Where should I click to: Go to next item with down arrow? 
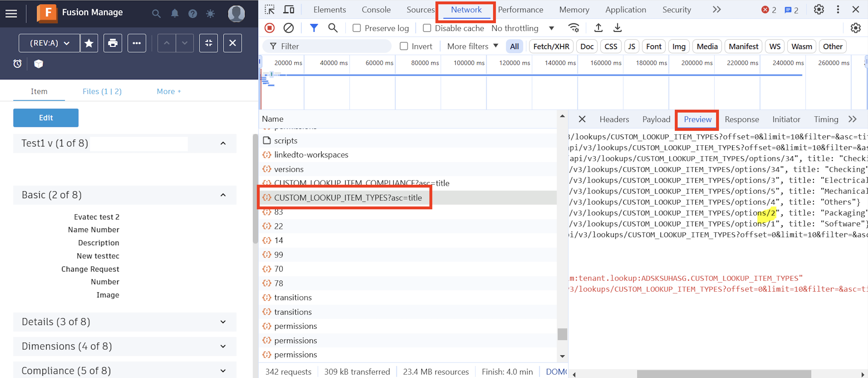185,43
